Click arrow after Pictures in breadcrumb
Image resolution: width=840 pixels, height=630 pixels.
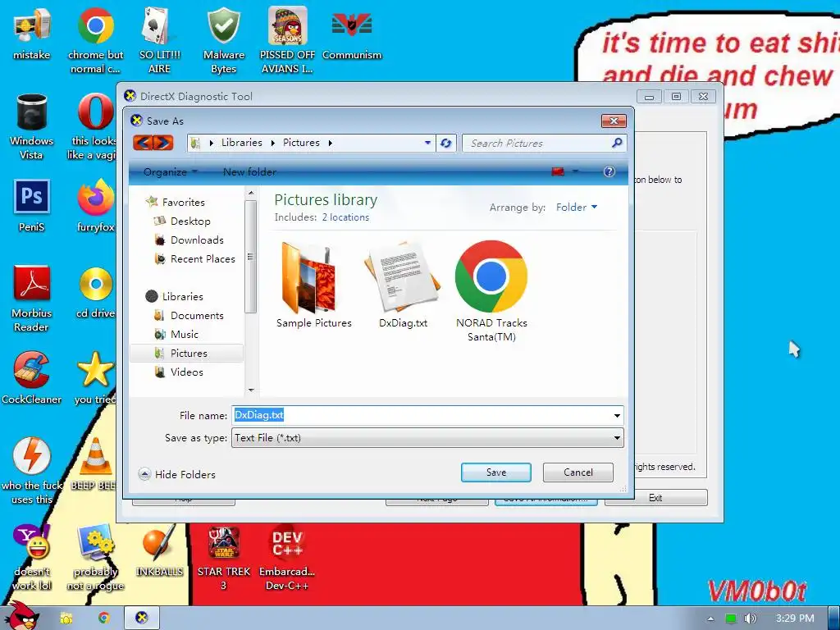click(331, 143)
